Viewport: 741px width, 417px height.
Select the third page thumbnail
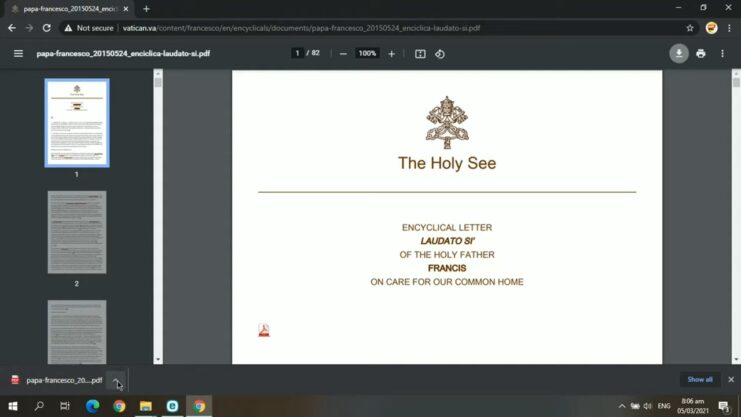click(77, 332)
